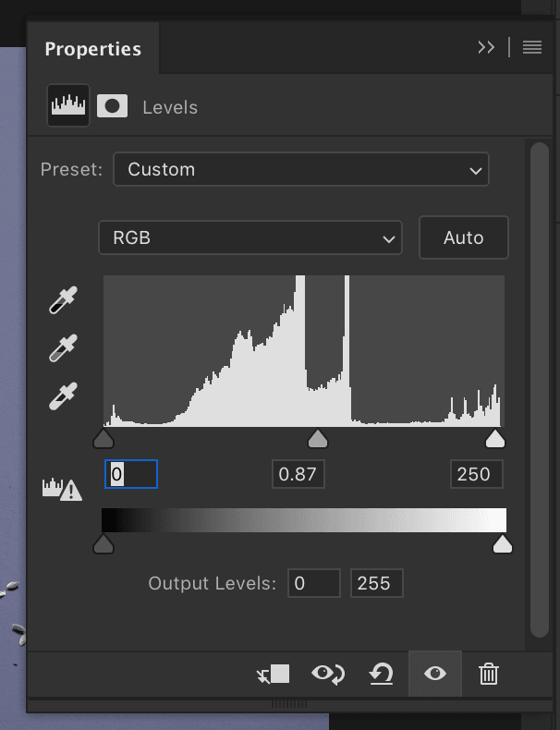The image size is (560, 730).
Task: Collapse panel with double chevron
Action: [x=486, y=47]
